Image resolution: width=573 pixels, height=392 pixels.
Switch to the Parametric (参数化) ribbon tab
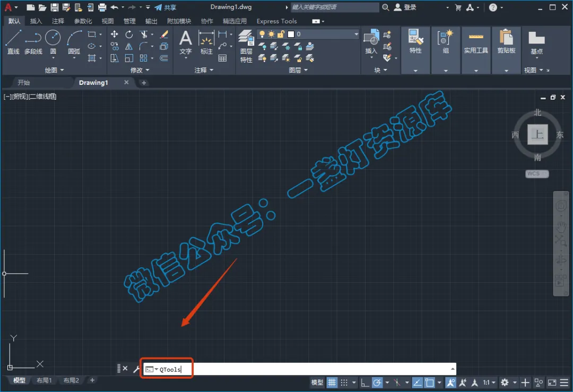[x=83, y=21]
